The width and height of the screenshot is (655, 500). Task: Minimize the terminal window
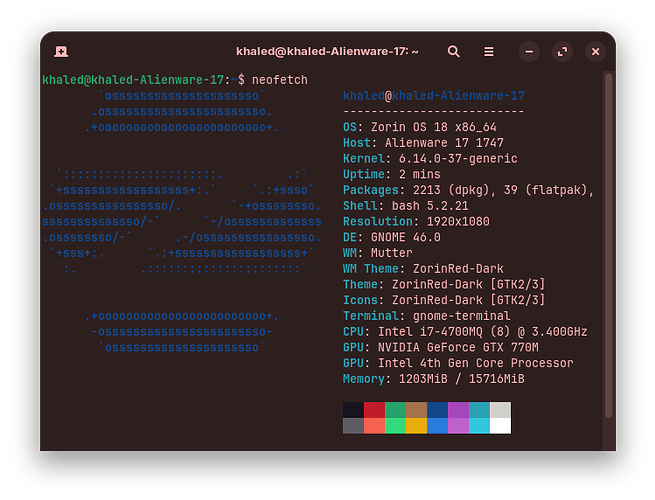(x=529, y=51)
